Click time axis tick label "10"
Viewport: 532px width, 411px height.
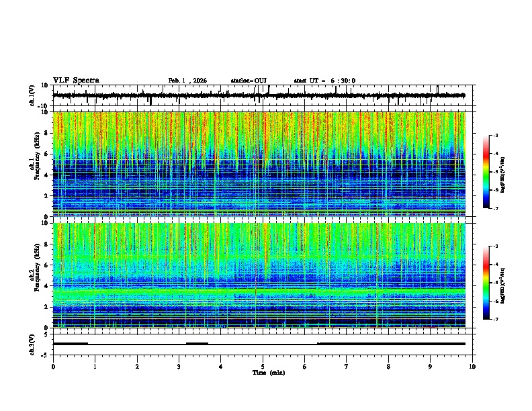(472, 367)
